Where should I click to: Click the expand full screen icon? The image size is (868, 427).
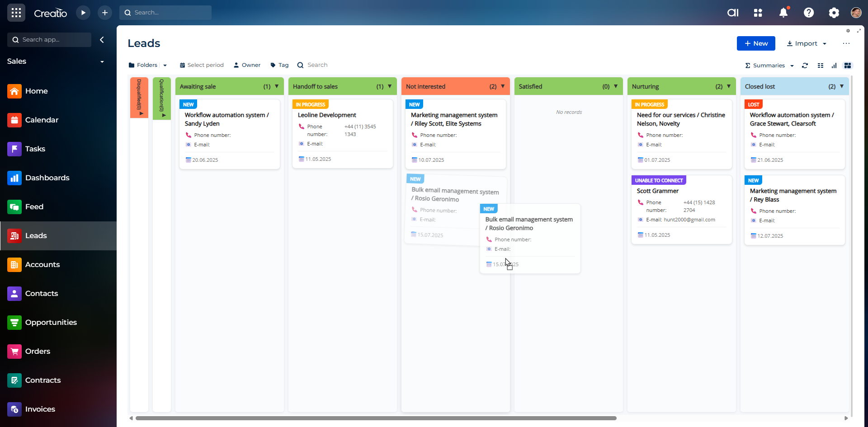[859, 31]
